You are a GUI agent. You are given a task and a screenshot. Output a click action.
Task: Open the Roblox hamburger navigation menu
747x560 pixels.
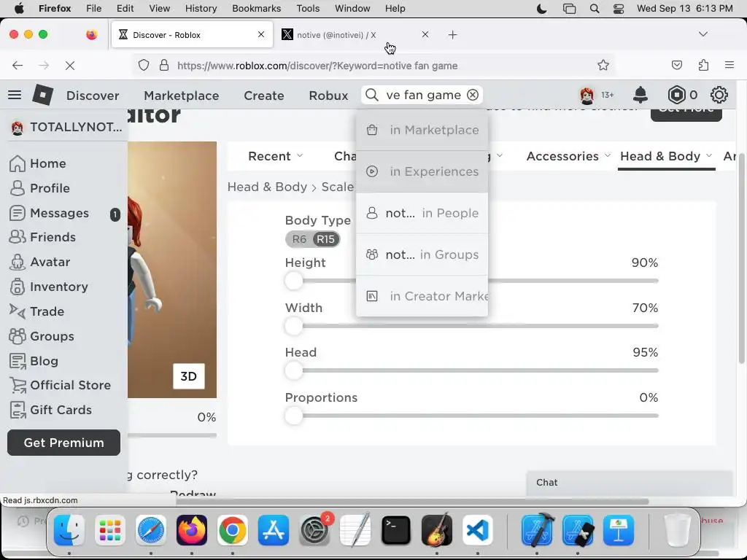tap(15, 95)
